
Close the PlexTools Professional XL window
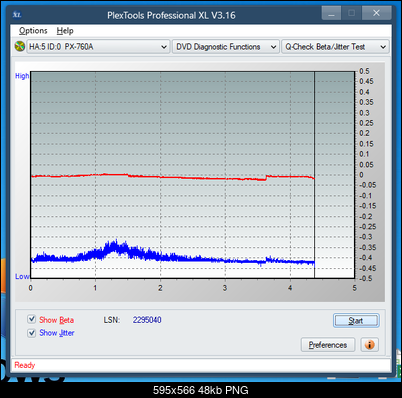tap(376, 13)
